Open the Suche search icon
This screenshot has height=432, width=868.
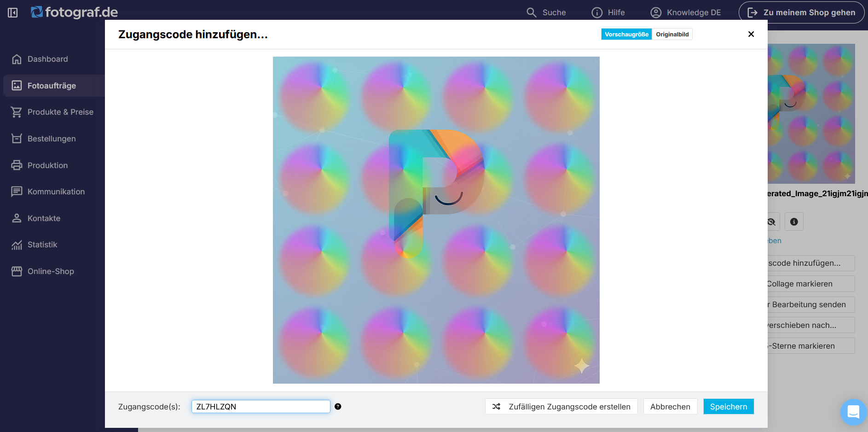click(x=532, y=12)
